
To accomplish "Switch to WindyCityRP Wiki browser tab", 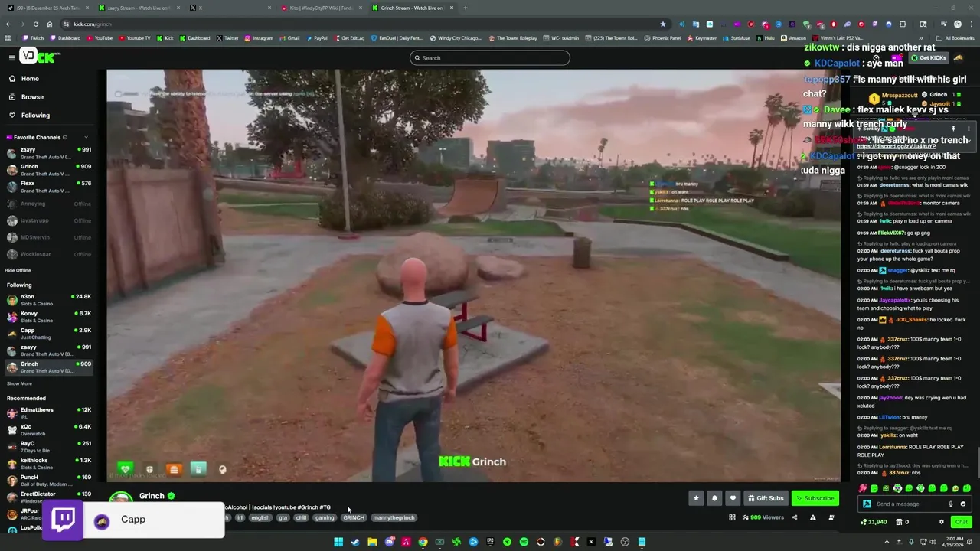I will click(320, 8).
